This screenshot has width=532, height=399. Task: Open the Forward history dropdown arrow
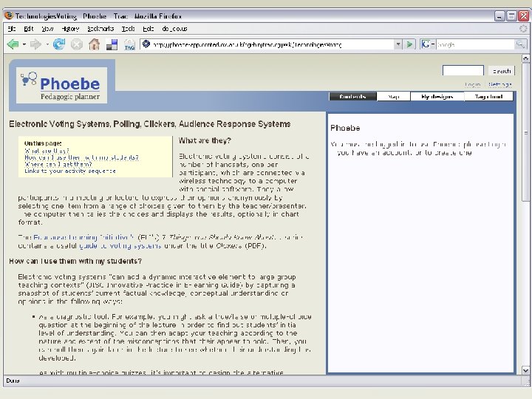(47, 44)
